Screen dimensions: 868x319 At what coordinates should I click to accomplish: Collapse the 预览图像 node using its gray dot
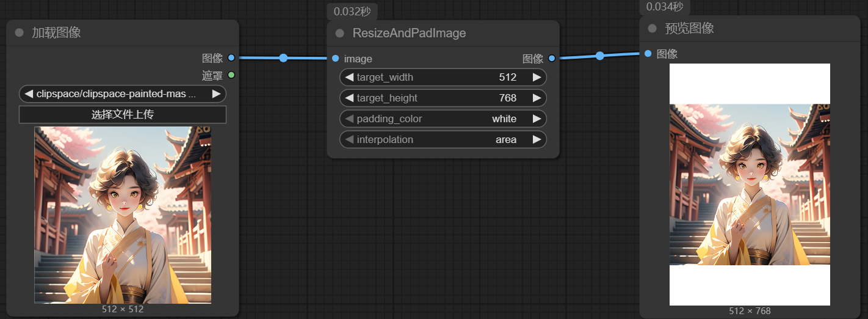(x=652, y=28)
